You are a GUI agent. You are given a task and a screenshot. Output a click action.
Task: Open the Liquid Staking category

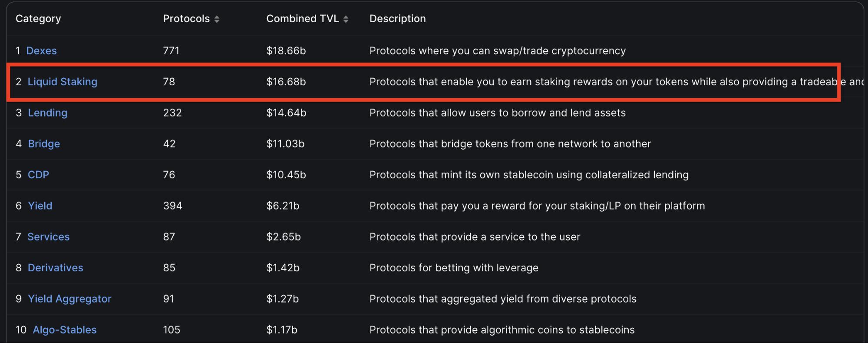coord(62,82)
